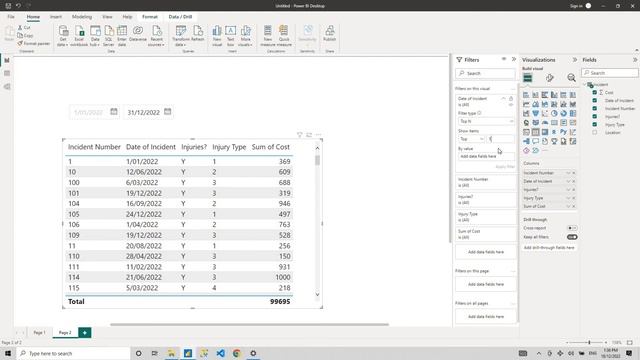Toggle the Cross-report switch

pyautogui.click(x=572, y=228)
